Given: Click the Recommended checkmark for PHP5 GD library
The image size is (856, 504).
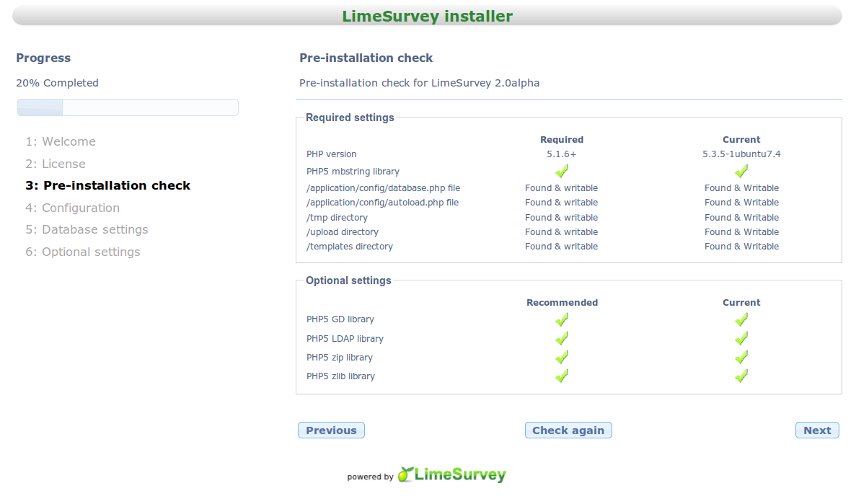Looking at the screenshot, I should point(561,319).
